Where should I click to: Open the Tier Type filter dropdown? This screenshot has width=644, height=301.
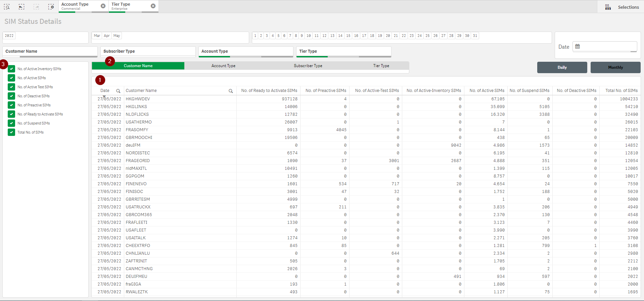[x=345, y=51]
